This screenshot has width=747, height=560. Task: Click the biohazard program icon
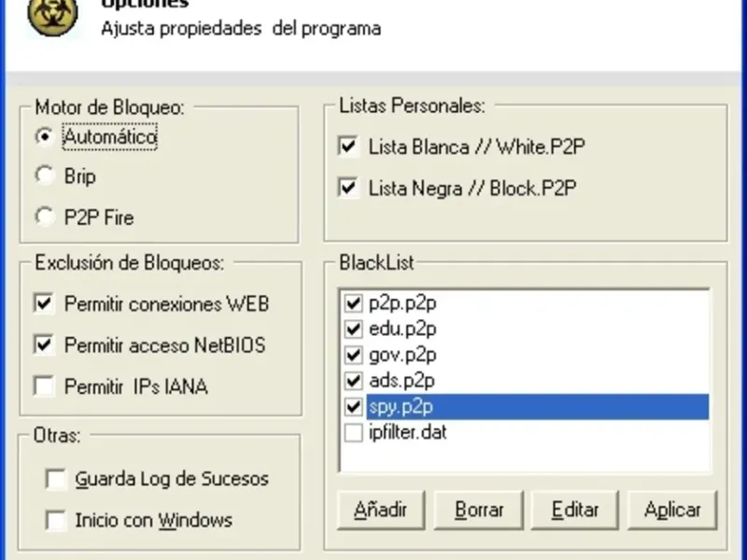tap(52, 16)
